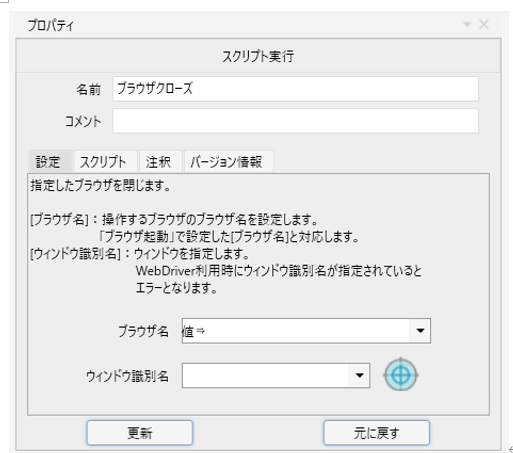The image size is (513, 453).
Task: Click the empty コメント input field
Action: [296, 121]
